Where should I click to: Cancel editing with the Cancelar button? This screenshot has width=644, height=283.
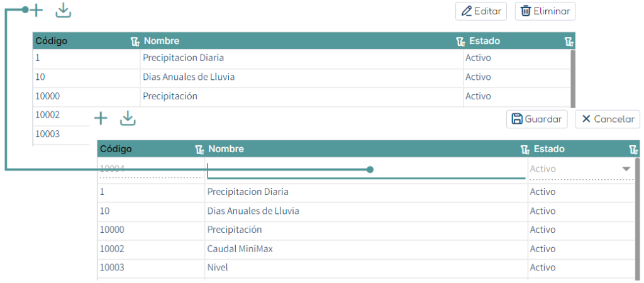click(x=608, y=119)
